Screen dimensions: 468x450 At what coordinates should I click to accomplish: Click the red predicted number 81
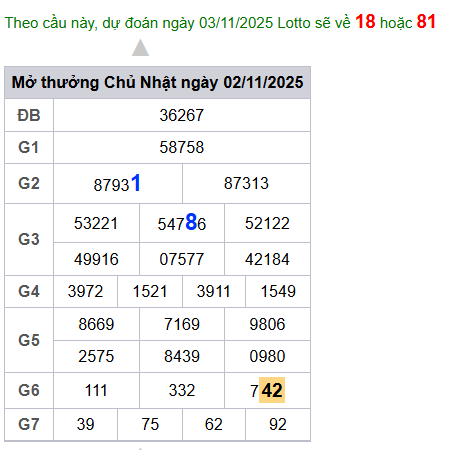426,22
